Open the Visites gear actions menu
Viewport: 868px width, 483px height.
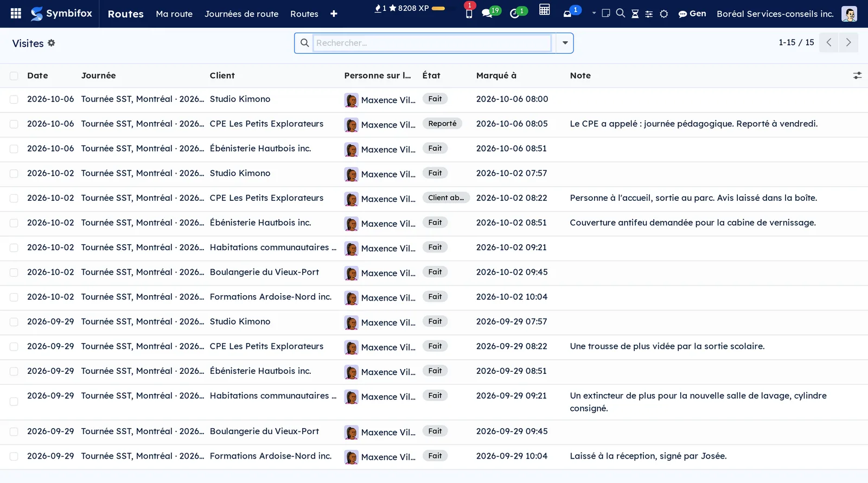click(x=52, y=43)
